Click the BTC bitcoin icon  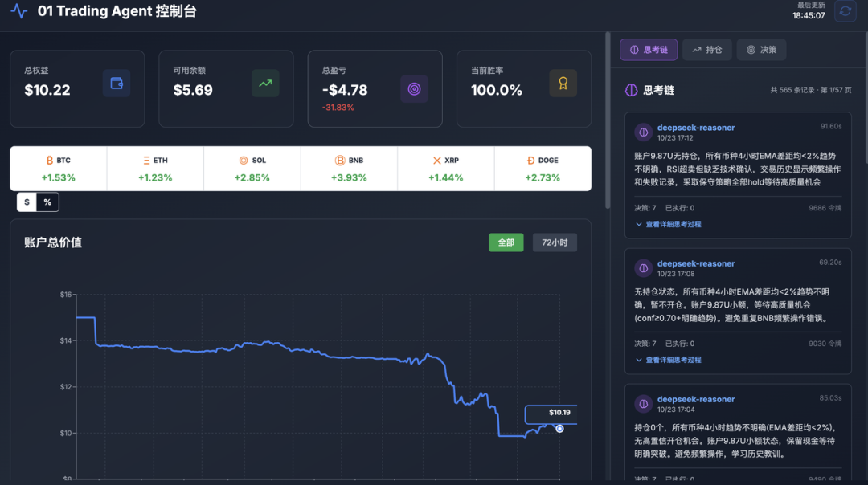click(x=49, y=161)
